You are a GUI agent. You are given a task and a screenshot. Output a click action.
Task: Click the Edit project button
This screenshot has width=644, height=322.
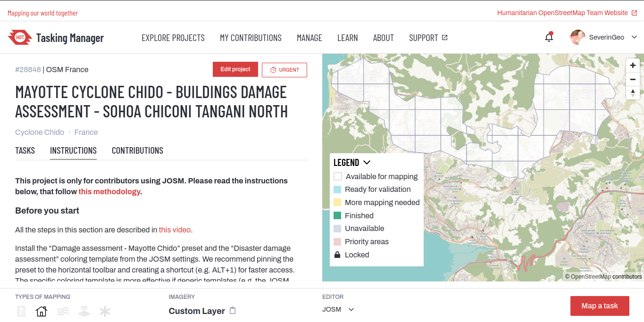pyautogui.click(x=235, y=69)
